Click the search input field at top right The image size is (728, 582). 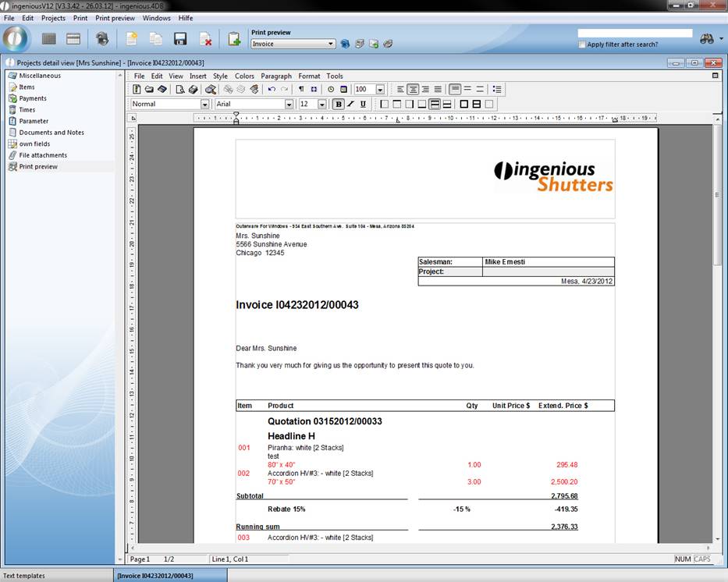click(x=634, y=34)
